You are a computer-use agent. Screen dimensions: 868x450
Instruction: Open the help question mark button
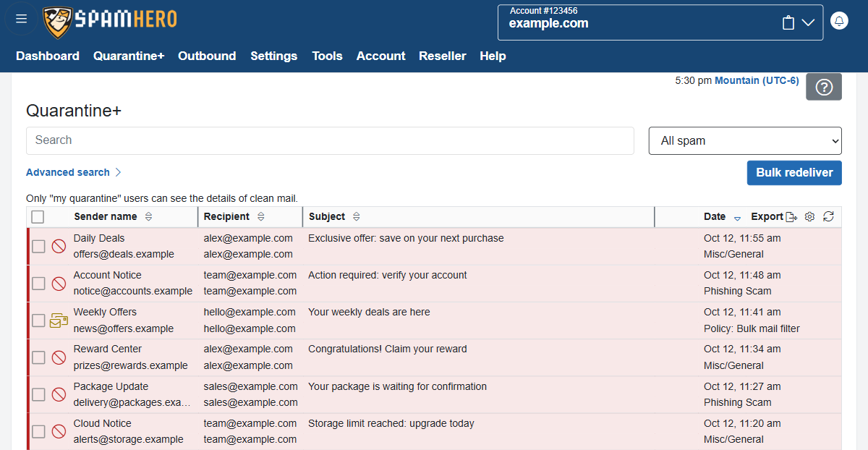point(824,87)
